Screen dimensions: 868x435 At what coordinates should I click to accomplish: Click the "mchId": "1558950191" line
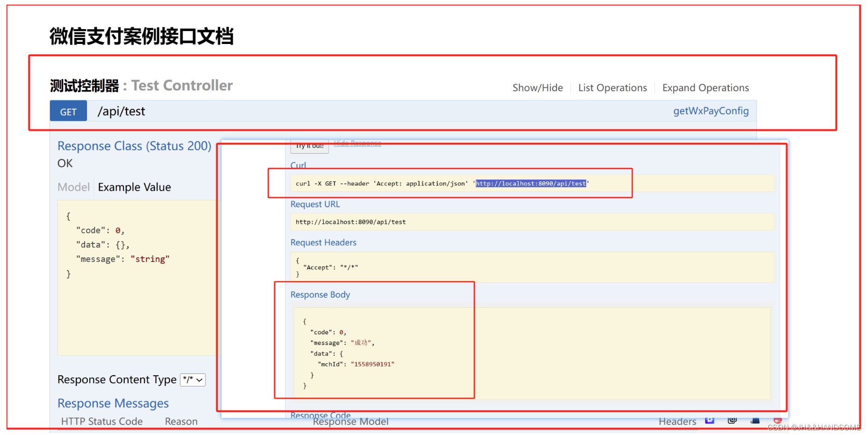click(x=356, y=364)
